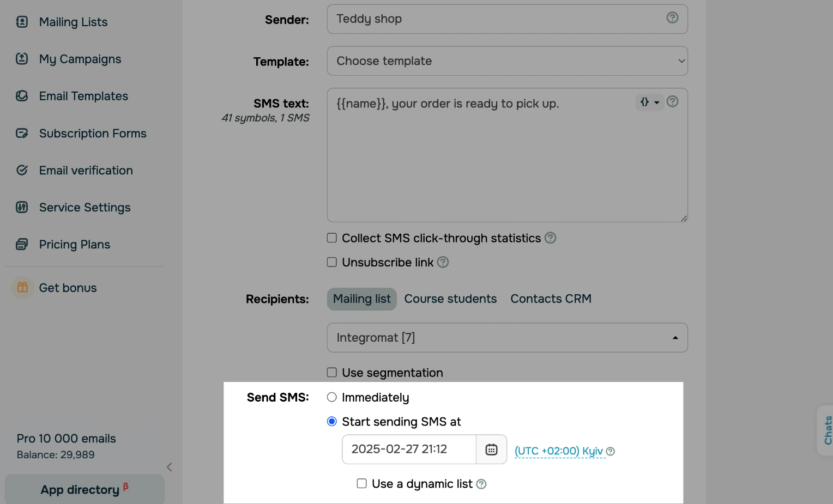The height and width of the screenshot is (504, 833).
Task: Collapse the sidebar with the arrow
Action: (x=170, y=467)
